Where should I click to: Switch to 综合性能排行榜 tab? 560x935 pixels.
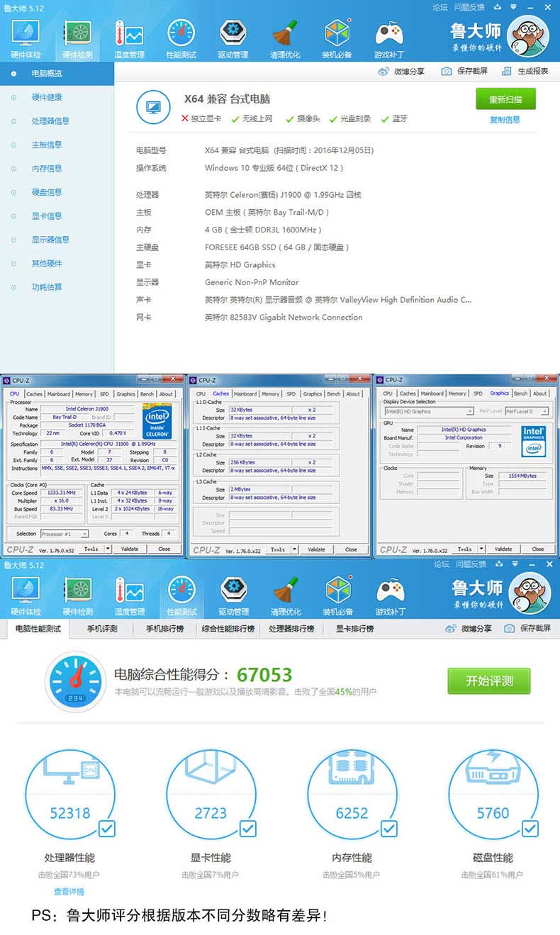pos(228,629)
